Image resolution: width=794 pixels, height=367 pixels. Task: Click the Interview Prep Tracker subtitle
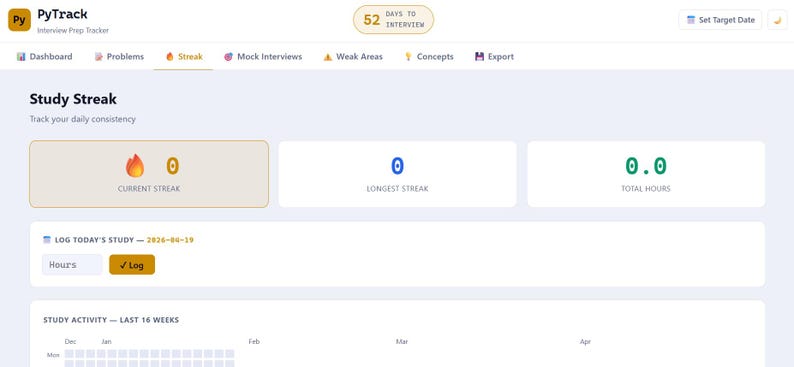coord(73,30)
